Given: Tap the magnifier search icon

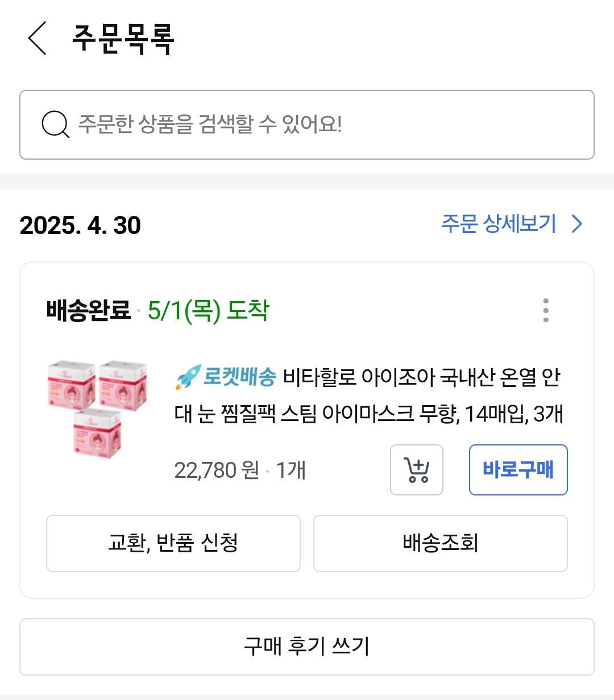Looking at the screenshot, I should [x=55, y=124].
